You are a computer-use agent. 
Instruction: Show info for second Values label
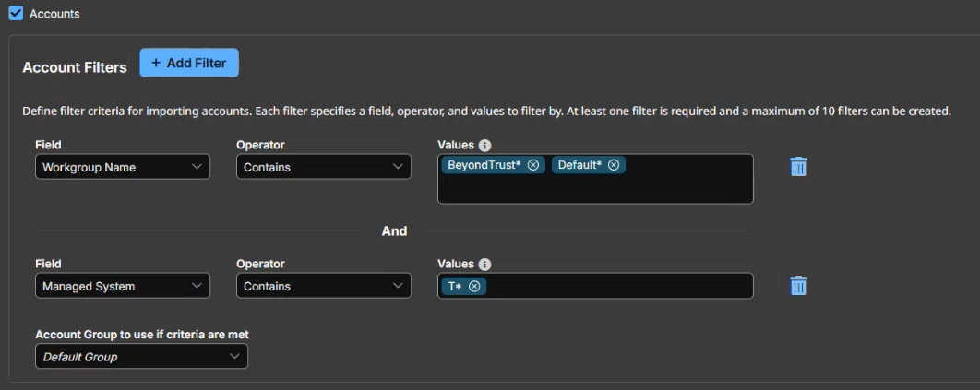(x=484, y=264)
